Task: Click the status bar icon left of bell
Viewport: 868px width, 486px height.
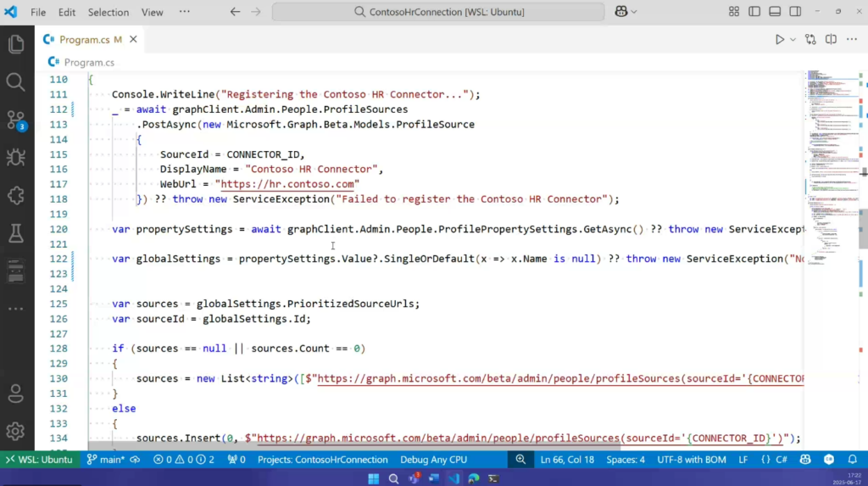Action: pos(829,460)
